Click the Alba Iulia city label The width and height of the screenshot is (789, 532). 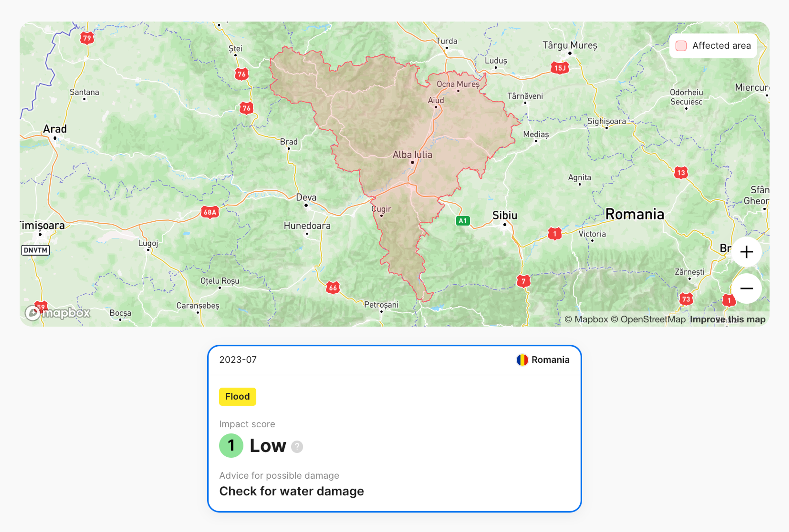tap(412, 155)
